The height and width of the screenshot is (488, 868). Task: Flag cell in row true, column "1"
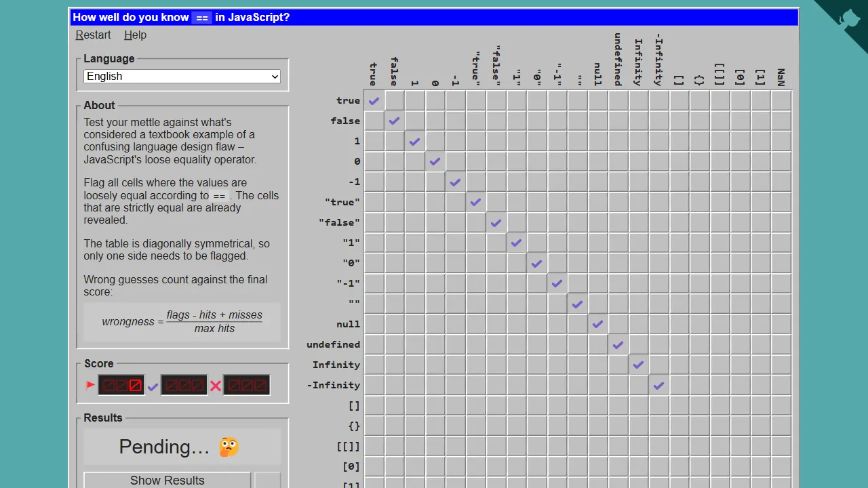pyautogui.click(x=517, y=100)
